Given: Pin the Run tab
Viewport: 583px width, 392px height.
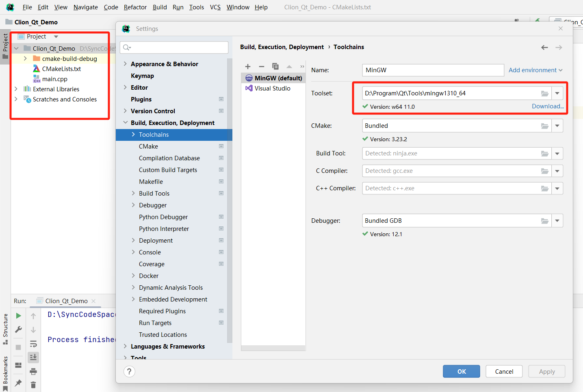Looking at the screenshot, I should point(18,383).
